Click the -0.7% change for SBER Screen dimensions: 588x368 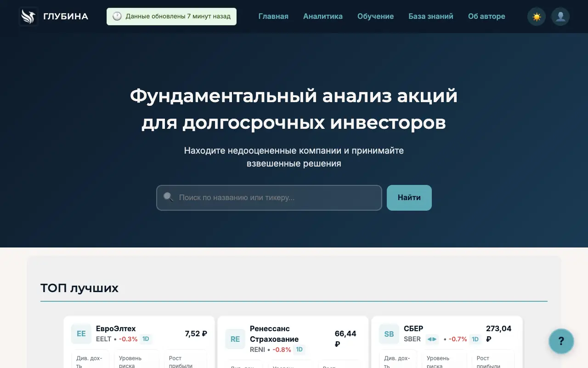tap(458, 339)
